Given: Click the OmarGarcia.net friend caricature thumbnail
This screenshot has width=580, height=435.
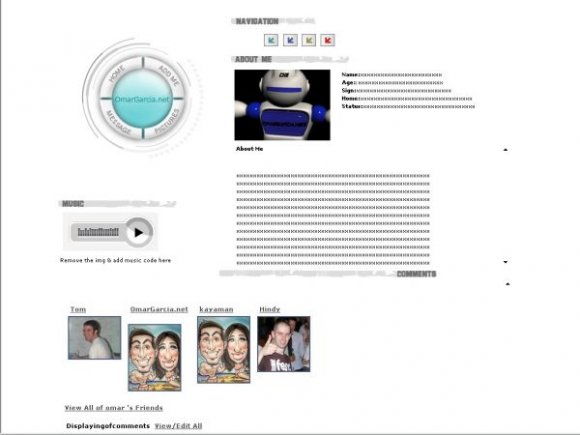Looking at the screenshot, I should click(155, 358).
